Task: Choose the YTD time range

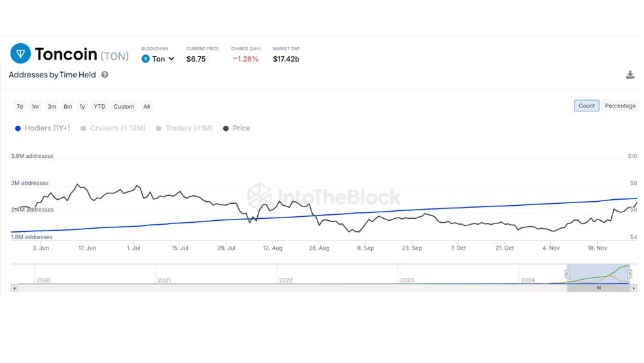Action: 99,106
